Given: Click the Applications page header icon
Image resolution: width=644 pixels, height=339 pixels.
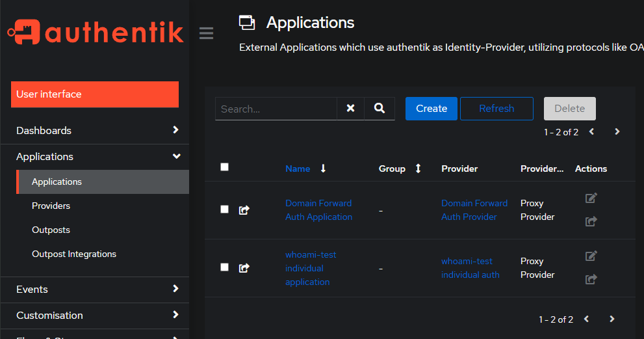Looking at the screenshot, I should pyautogui.click(x=247, y=23).
